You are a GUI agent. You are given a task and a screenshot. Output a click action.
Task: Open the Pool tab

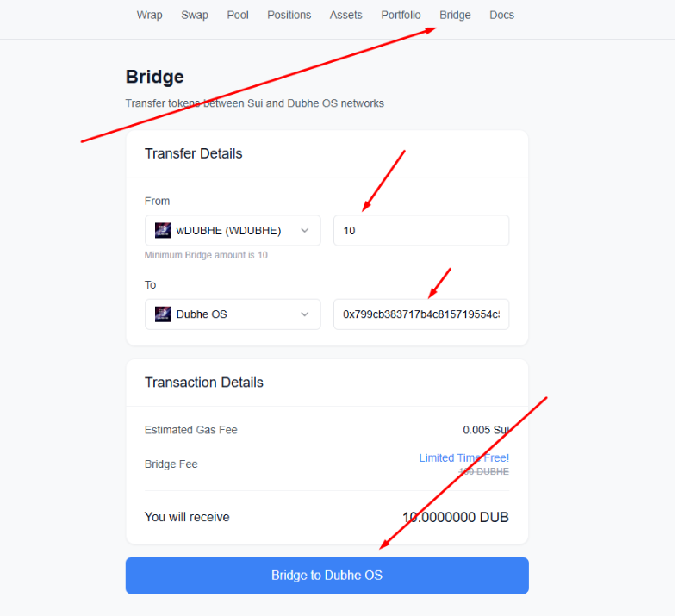pyautogui.click(x=238, y=16)
